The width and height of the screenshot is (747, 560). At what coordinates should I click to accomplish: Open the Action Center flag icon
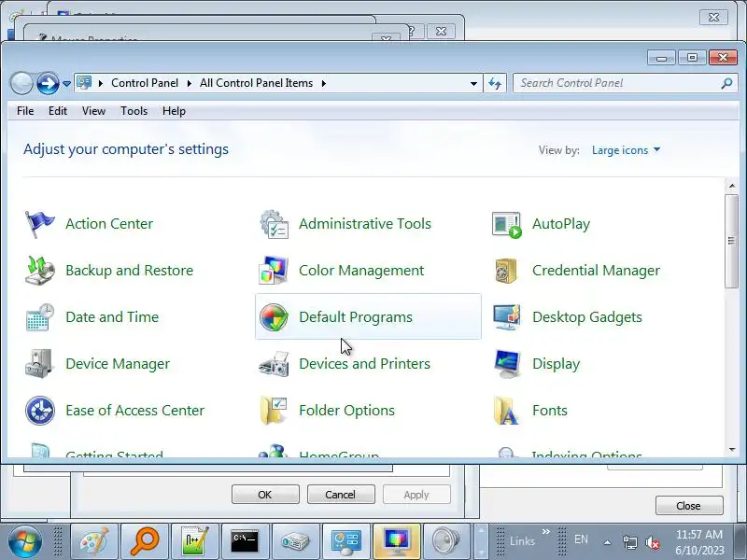tap(39, 224)
